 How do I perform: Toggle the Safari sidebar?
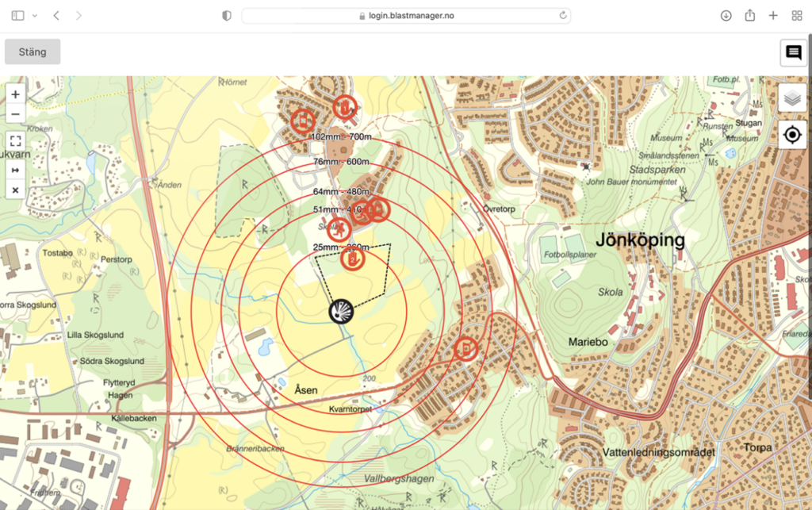[x=17, y=16]
